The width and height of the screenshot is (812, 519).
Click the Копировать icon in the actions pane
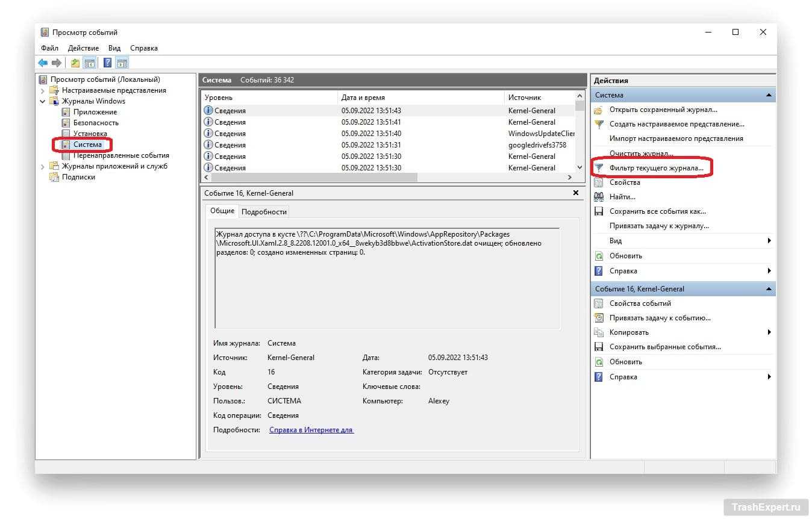point(599,332)
